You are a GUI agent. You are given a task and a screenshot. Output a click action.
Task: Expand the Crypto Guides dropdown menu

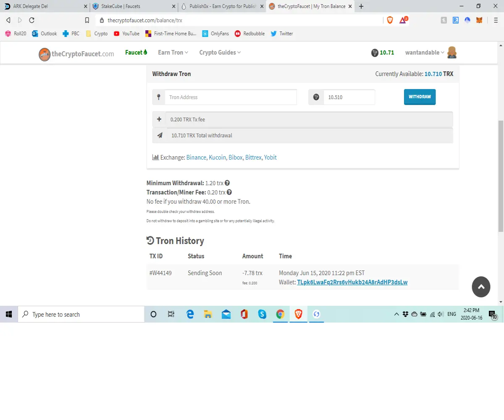coord(220,52)
